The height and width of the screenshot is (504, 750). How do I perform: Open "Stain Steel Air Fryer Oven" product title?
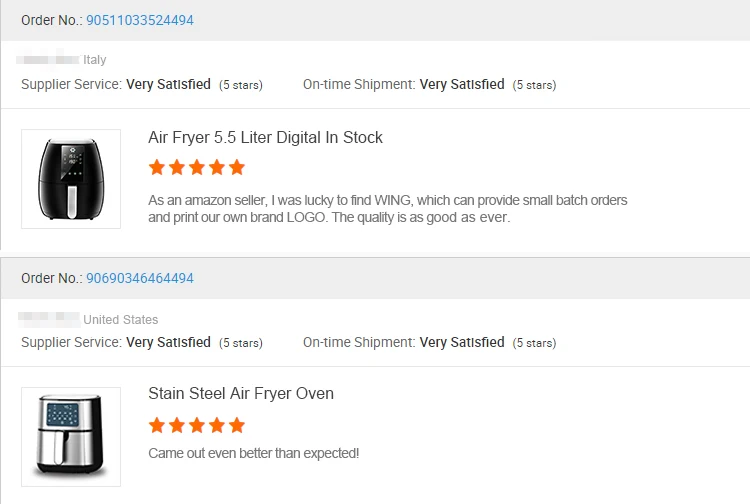point(241,394)
